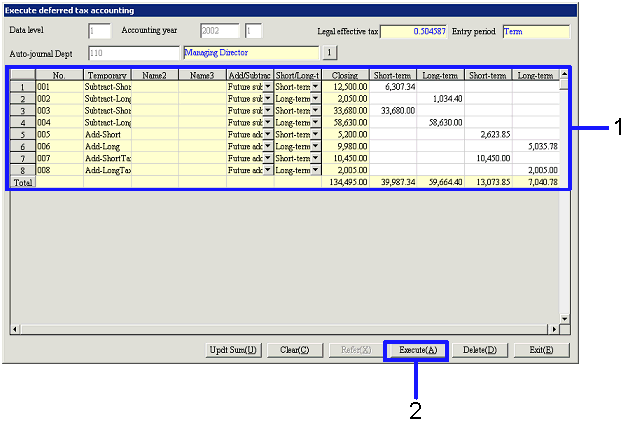
Task: Open Add/Subtract dropdown in row 1
Action: (x=267, y=87)
